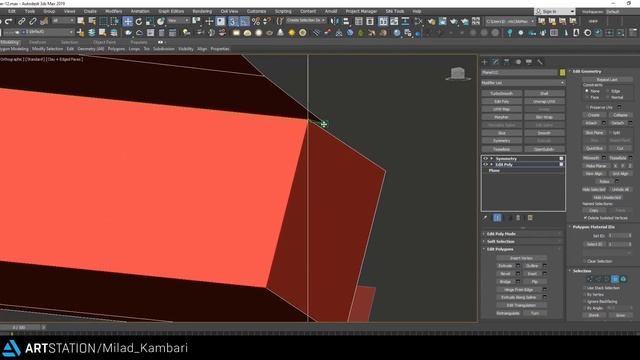Click the Insert Vertex button
This screenshot has width=640, height=360.
pos(521,258)
